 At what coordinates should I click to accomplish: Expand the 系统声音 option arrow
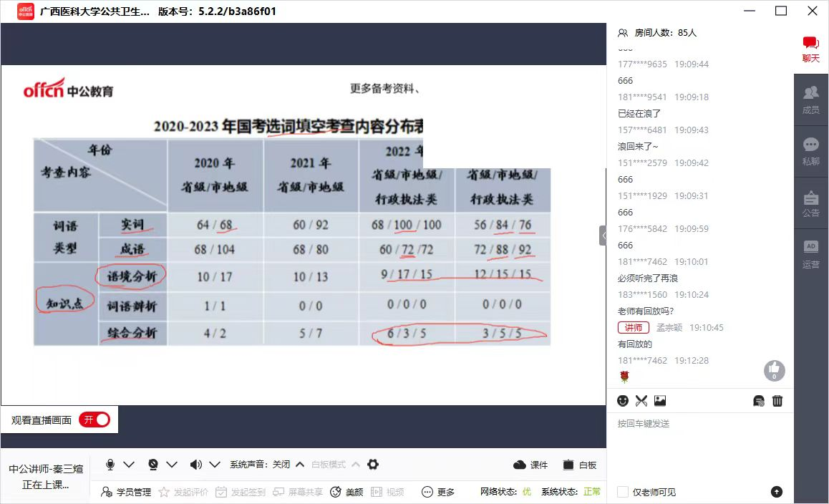coord(300,465)
